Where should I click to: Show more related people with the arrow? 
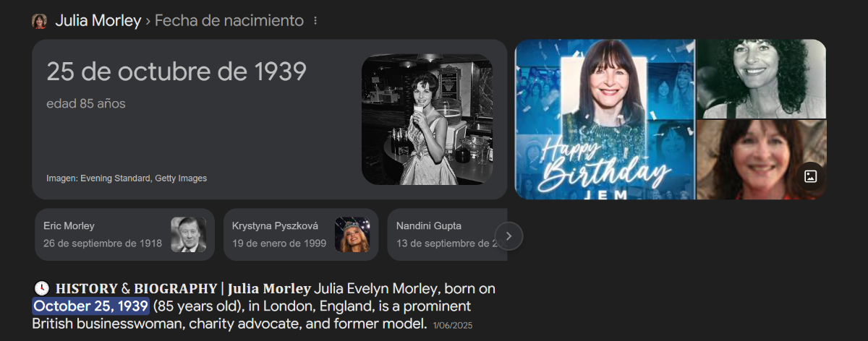pyautogui.click(x=509, y=236)
